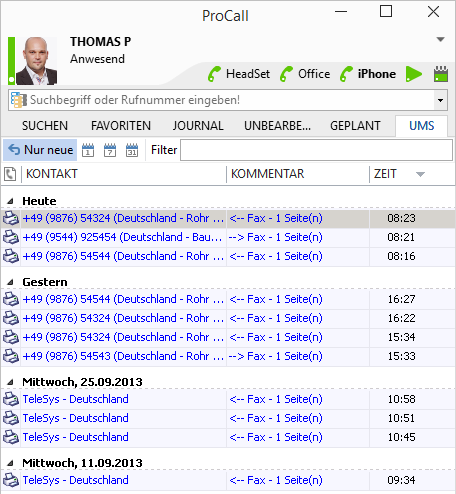456x494 pixels.
Task: Filter by 31 days calendar icon
Action: tap(132, 150)
